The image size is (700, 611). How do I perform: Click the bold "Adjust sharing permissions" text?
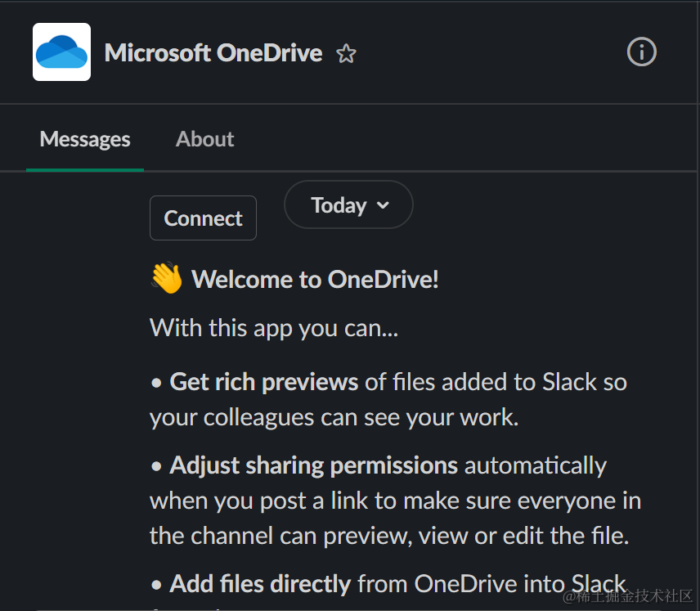tap(313, 466)
